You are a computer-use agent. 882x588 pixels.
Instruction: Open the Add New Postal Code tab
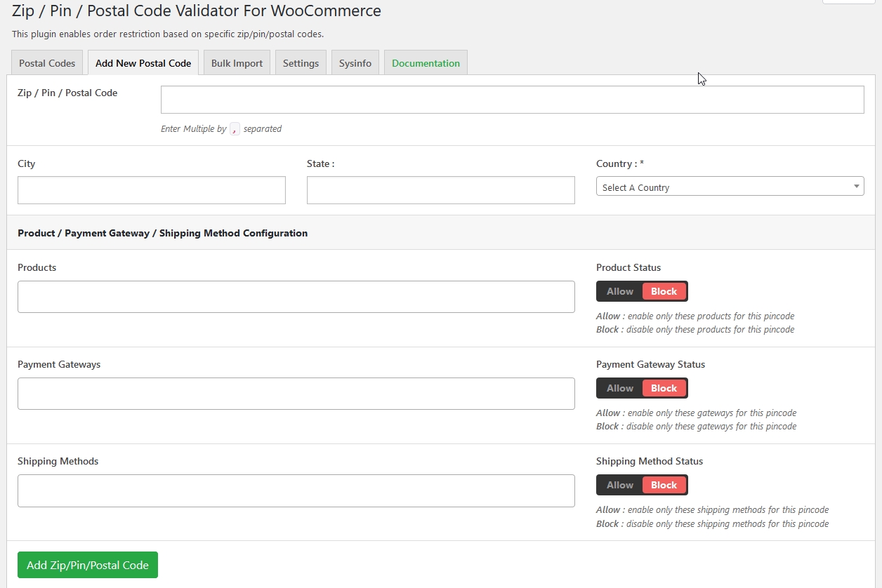coord(143,62)
